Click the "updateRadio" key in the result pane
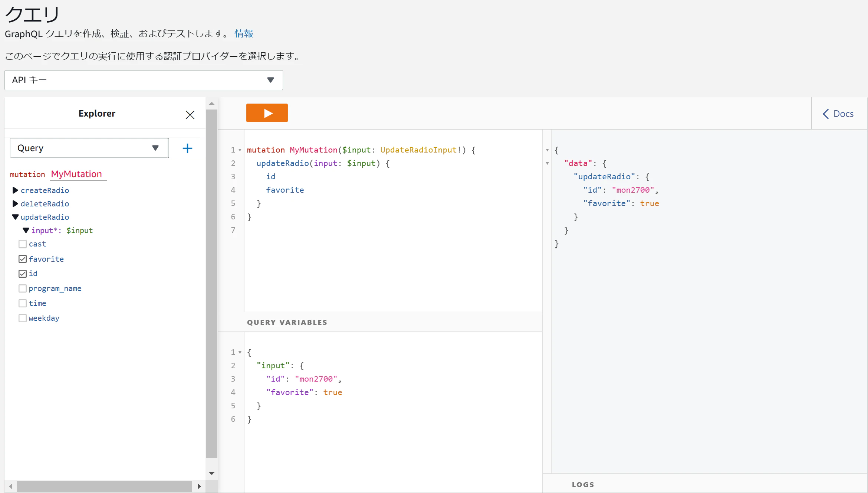868x493 pixels. [x=604, y=177]
